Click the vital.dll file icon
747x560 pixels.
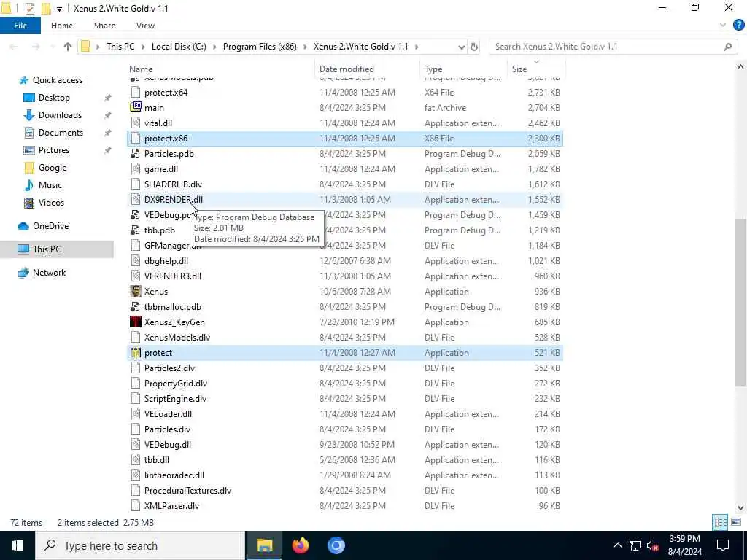136,122
